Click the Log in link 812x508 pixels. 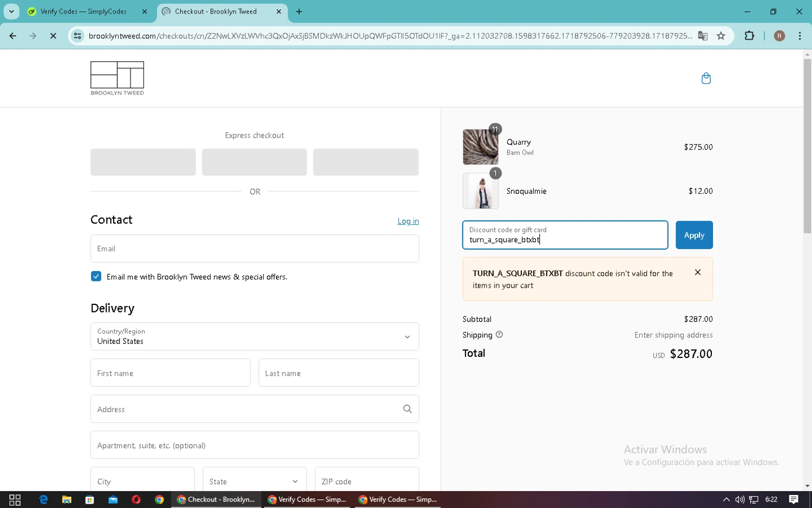click(x=408, y=221)
